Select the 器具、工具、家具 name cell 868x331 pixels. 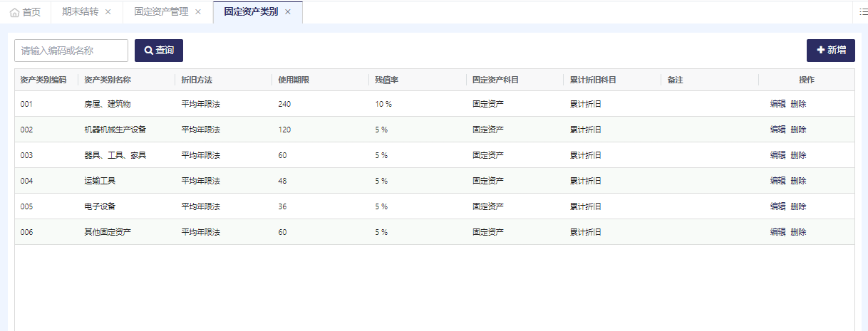[115, 155]
